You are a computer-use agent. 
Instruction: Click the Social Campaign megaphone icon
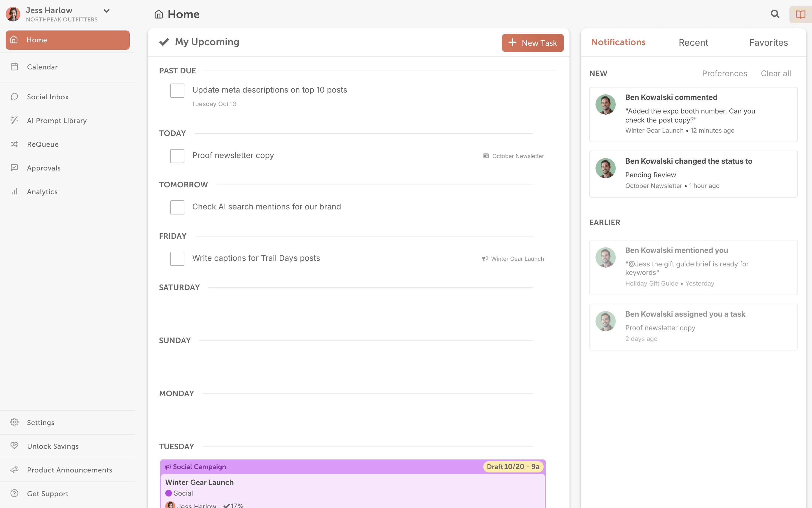tap(168, 467)
